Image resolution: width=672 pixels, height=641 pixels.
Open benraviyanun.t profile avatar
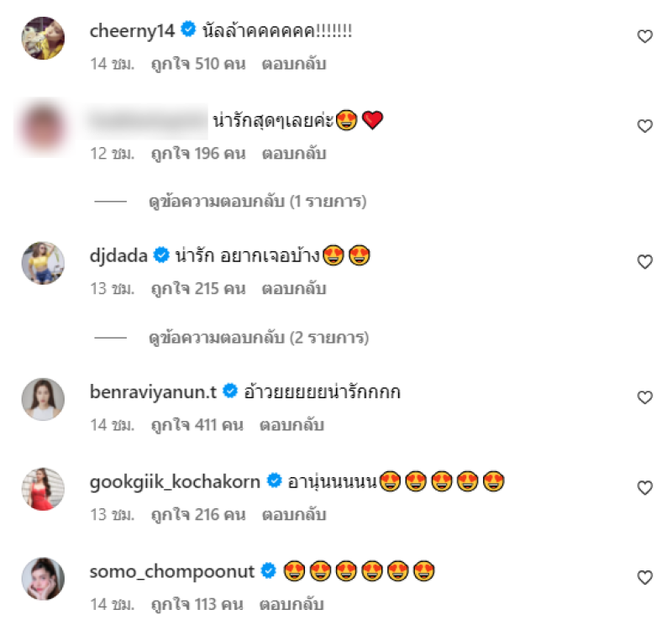(x=43, y=398)
